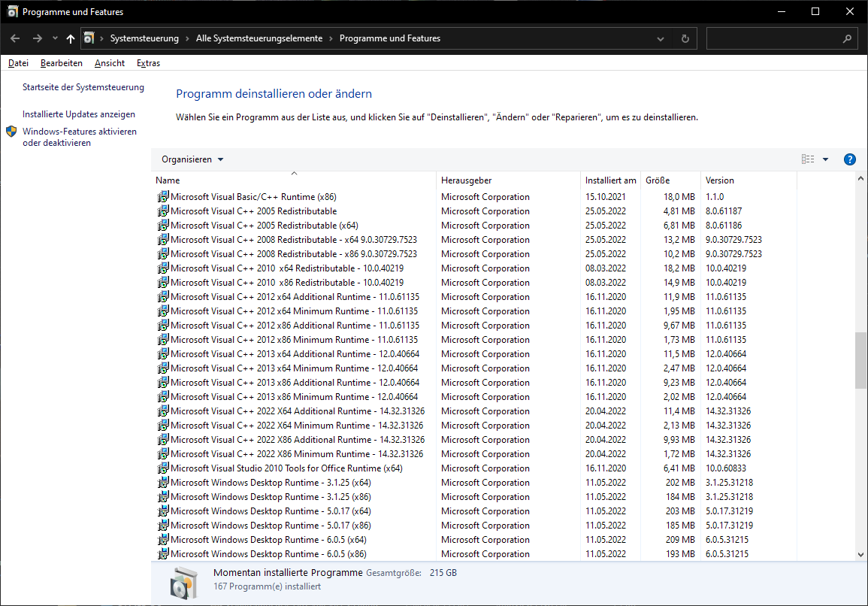Click the 15.10.2021 install date cell
The width and height of the screenshot is (868, 606).
(x=606, y=197)
